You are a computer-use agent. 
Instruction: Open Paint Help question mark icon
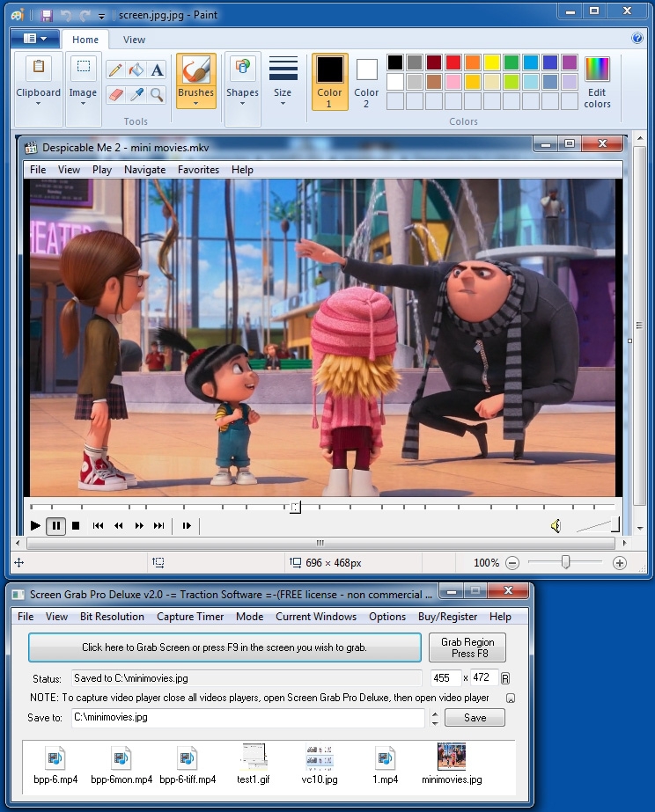(x=637, y=38)
